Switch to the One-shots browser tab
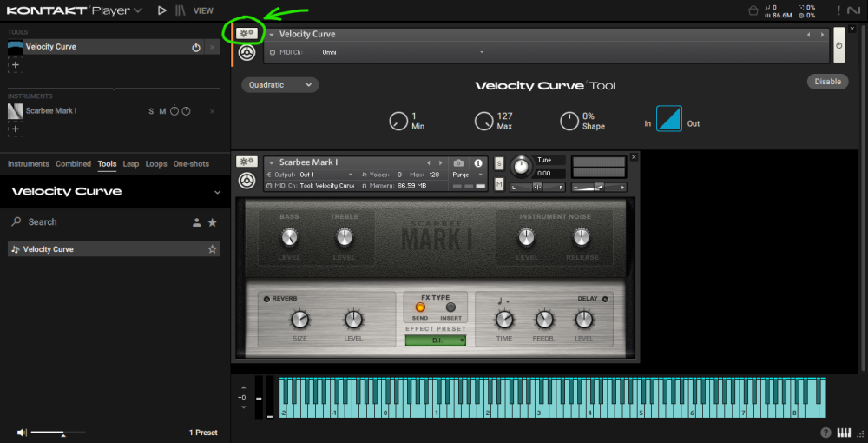The image size is (868, 443). 191,164
